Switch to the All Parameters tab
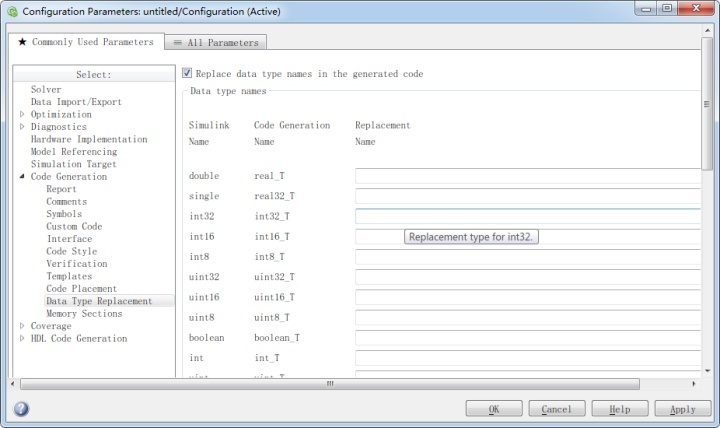 click(x=216, y=42)
